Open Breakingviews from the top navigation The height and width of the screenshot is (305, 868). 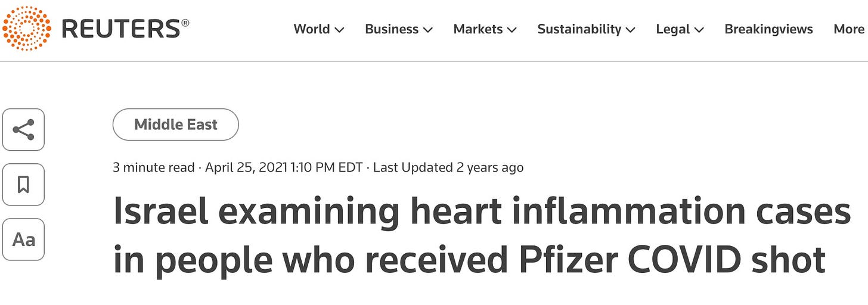tap(768, 29)
